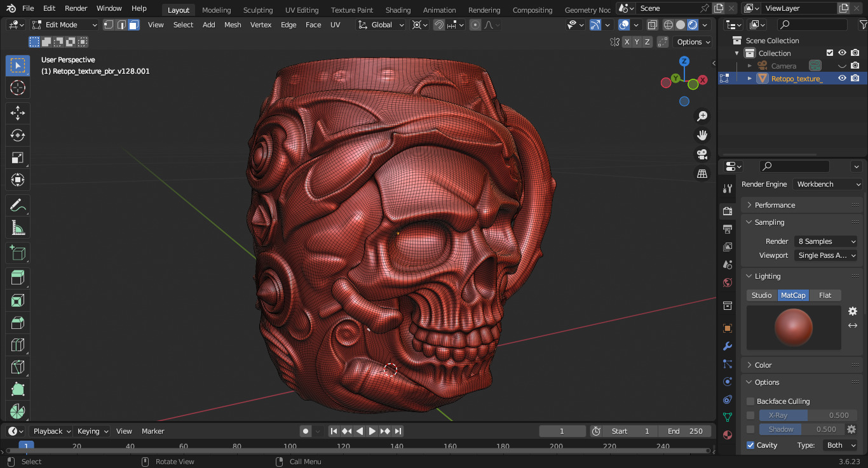Click the pan hand viewport icon

pos(702,135)
